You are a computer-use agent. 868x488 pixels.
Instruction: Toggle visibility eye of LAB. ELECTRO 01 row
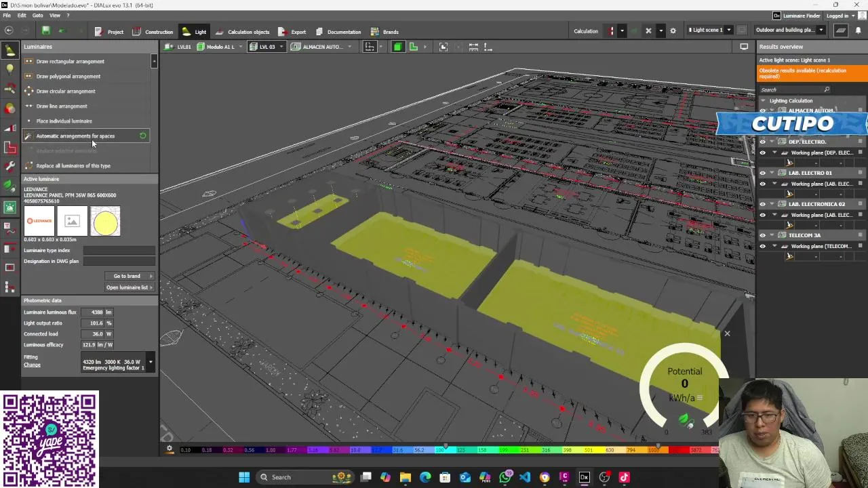762,173
